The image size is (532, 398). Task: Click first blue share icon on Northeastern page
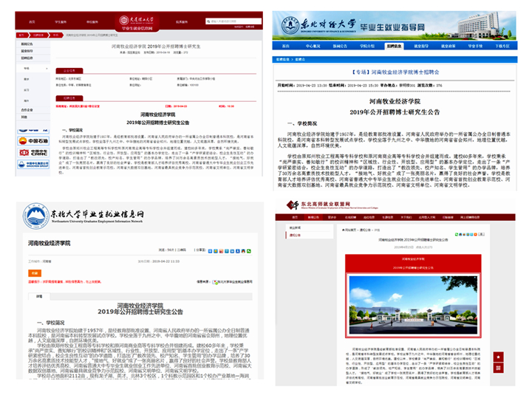pos(210,251)
